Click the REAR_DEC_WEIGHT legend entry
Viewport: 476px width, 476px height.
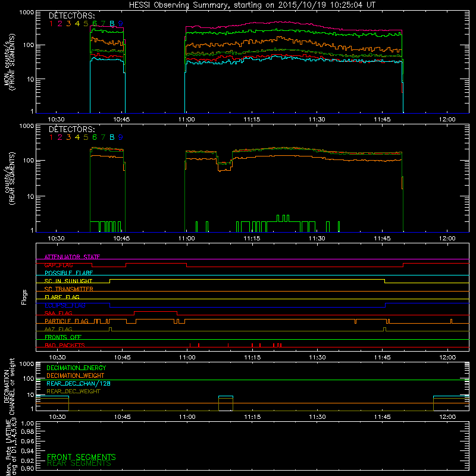[x=73, y=392]
